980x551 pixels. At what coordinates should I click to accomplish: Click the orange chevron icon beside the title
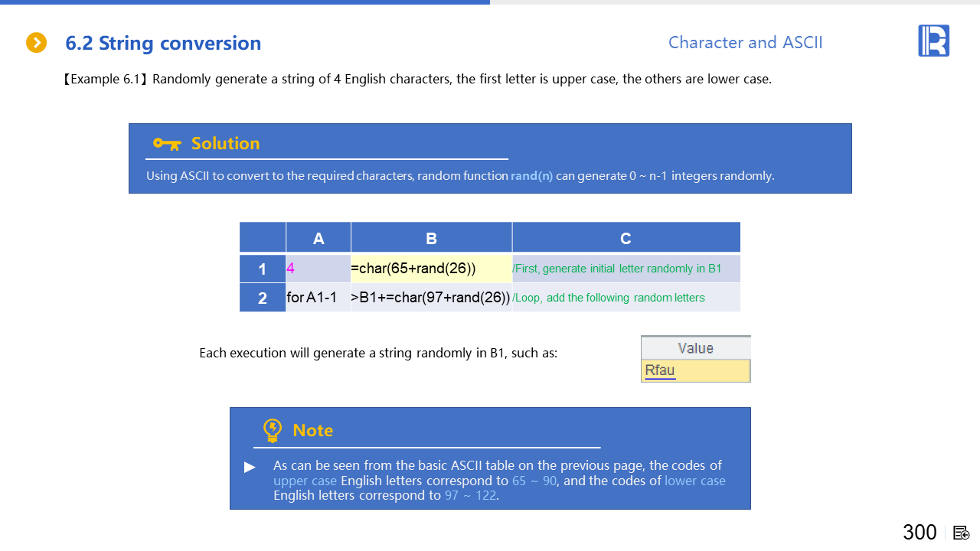[x=36, y=43]
